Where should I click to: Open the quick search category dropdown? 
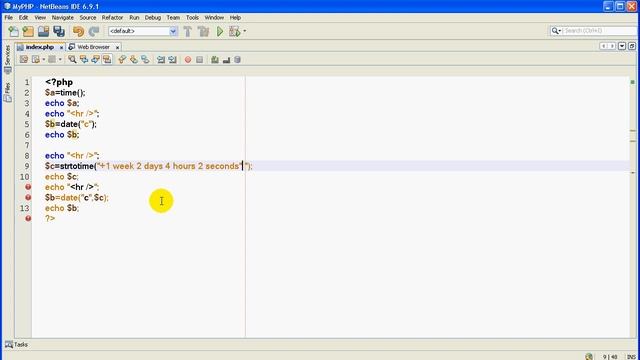click(x=556, y=31)
